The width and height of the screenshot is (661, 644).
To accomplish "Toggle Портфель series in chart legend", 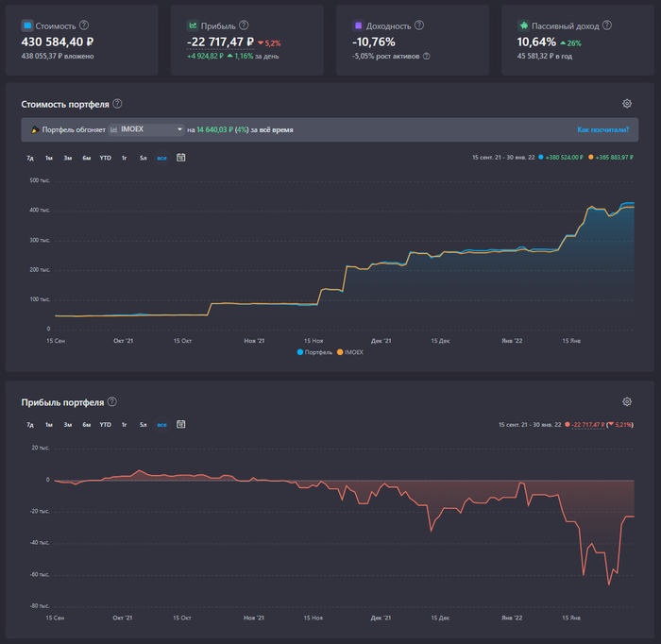I will 315,352.
